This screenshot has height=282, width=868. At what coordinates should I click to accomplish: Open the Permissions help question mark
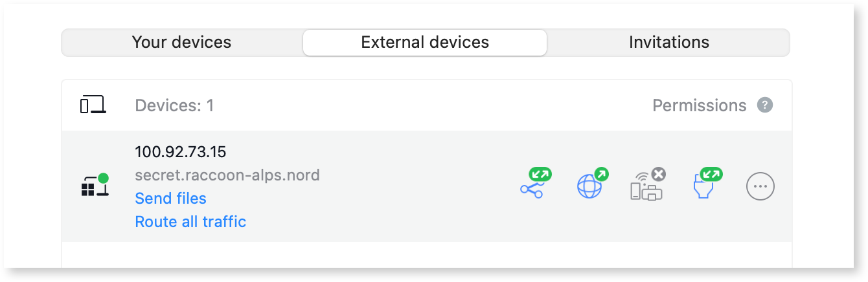click(766, 105)
